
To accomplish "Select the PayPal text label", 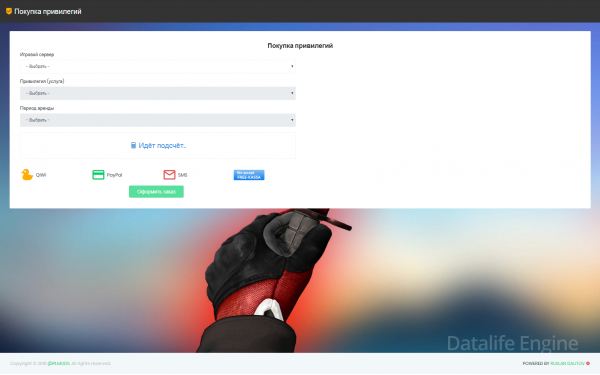I will (114, 175).
